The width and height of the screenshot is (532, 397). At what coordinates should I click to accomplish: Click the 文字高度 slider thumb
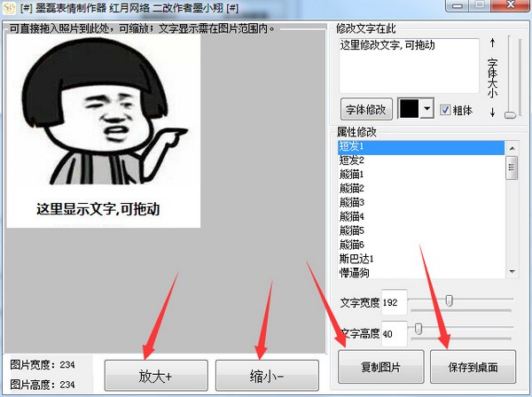coord(419,329)
